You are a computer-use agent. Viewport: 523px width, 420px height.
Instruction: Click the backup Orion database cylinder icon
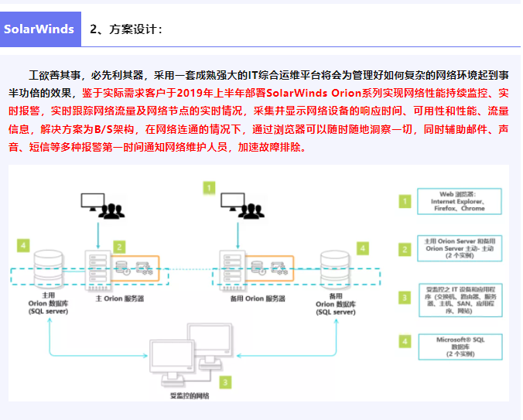[x=335, y=270]
